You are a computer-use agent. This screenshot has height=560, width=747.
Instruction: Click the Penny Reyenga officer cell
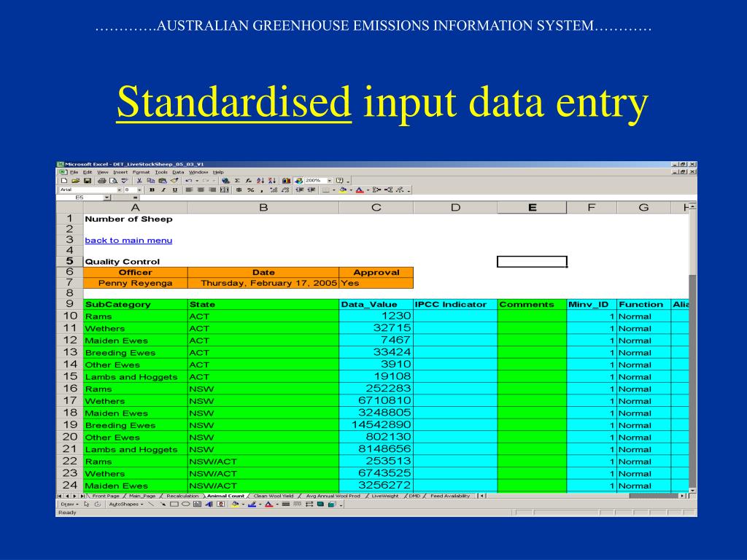[x=135, y=283]
